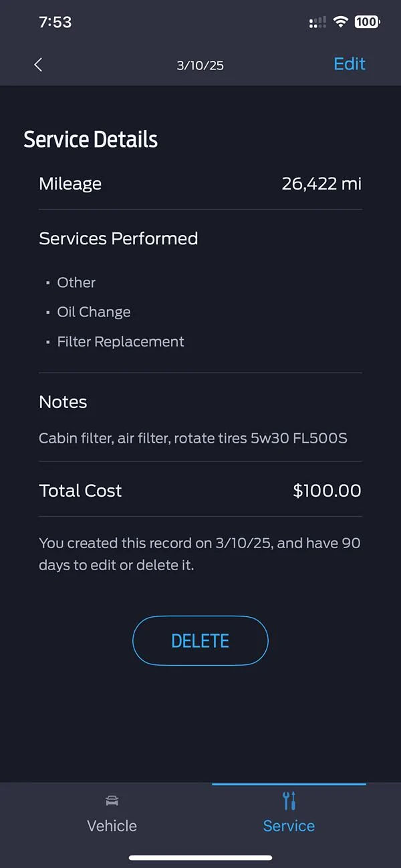
Task: Select the Oil Change list item
Action: (x=94, y=312)
